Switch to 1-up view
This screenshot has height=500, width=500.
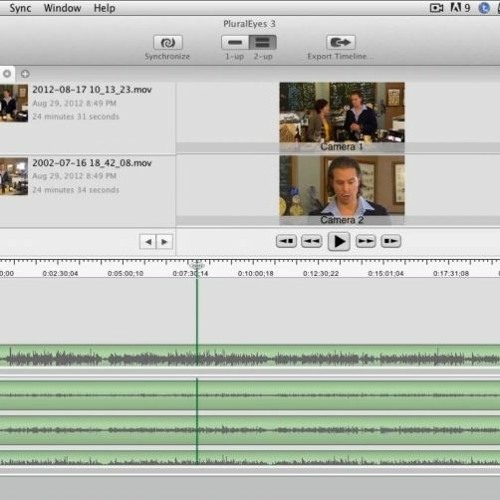tap(235, 43)
